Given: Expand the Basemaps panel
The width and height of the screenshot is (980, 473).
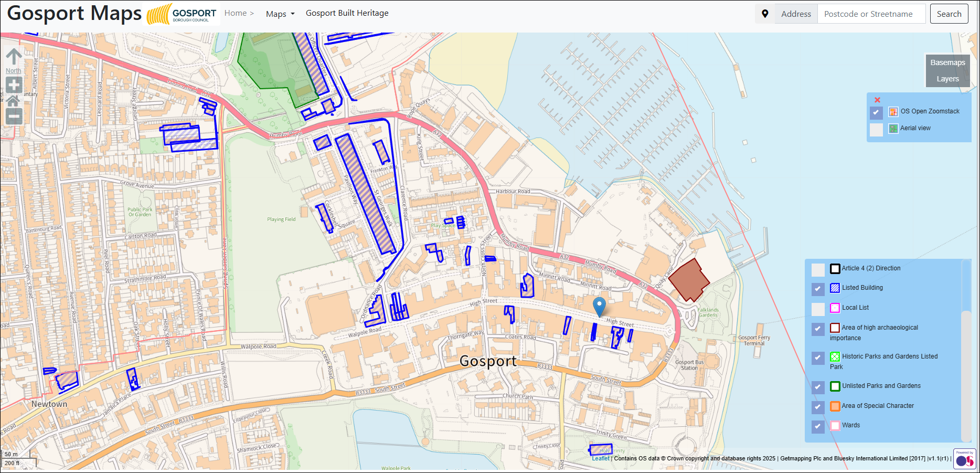Looking at the screenshot, I should (947, 62).
